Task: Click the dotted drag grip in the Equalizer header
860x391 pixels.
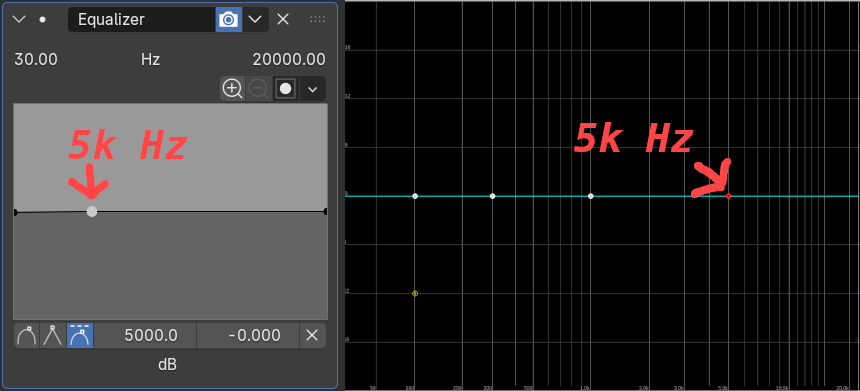Action: (x=318, y=20)
